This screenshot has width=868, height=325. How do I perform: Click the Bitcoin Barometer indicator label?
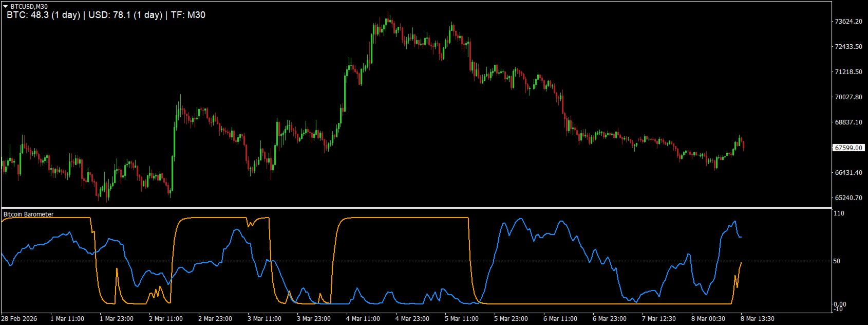tap(28, 214)
